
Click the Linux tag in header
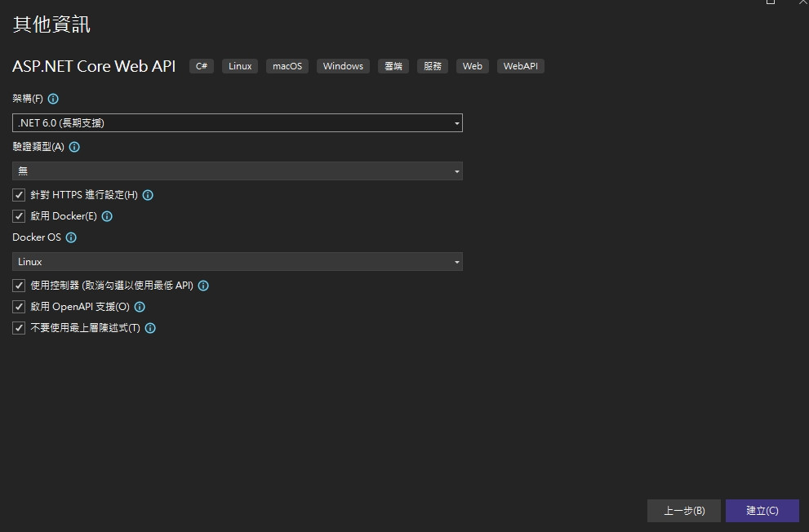[x=240, y=66]
